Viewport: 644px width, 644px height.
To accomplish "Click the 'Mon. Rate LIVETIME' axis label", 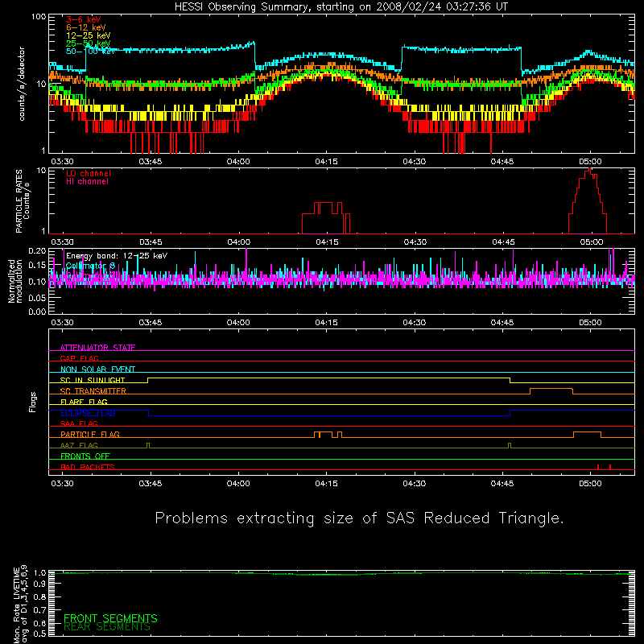I will point(16,605).
